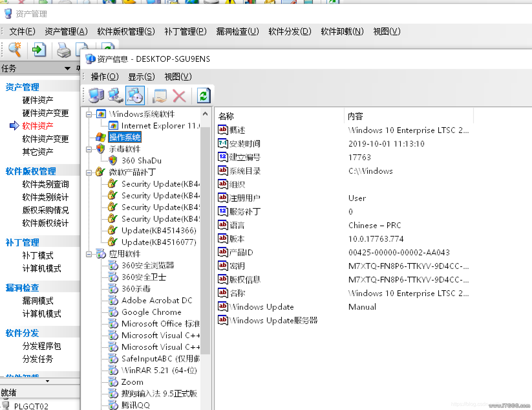Open 硬件资产 in the task pane
The height and width of the screenshot is (410, 532).
coord(38,100)
